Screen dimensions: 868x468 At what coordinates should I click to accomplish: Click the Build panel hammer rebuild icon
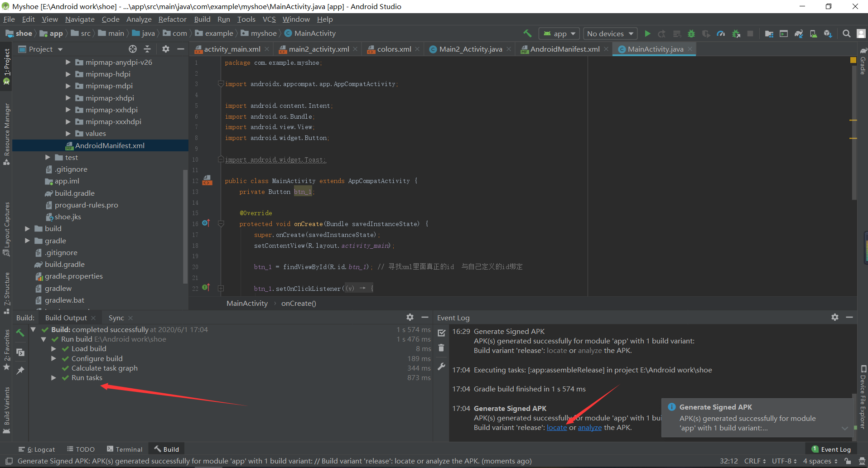(20, 333)
